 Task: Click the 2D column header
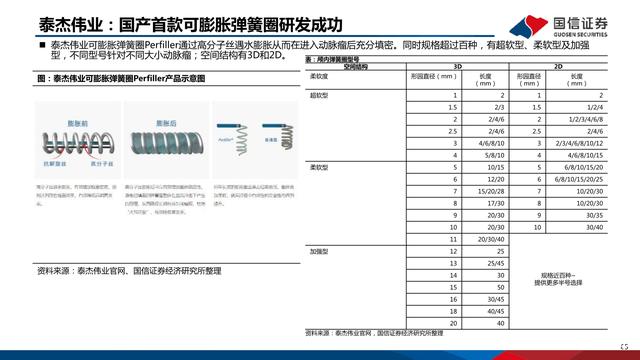point(558,67)
